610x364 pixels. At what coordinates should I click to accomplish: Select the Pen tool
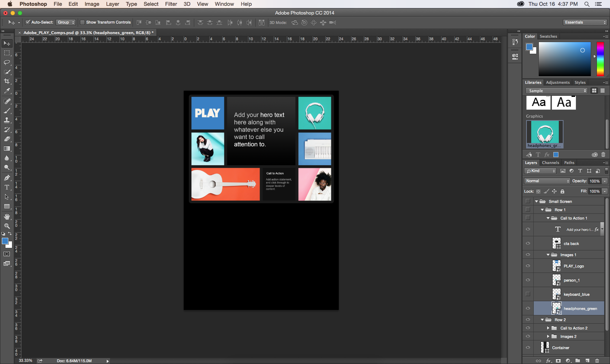7,178
